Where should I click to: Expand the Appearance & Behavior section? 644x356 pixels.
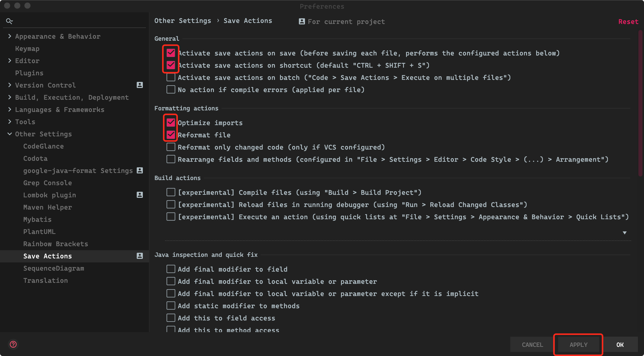point(10,36)
